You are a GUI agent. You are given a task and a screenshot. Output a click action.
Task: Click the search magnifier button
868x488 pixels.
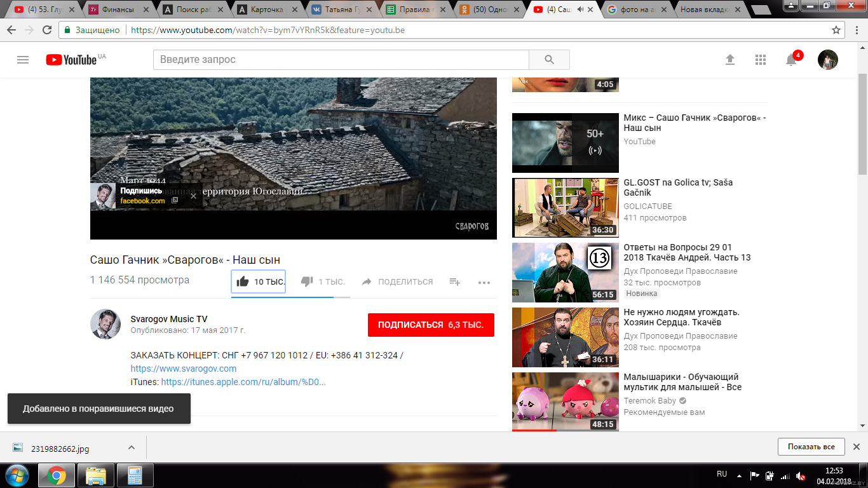pos(549,60)
